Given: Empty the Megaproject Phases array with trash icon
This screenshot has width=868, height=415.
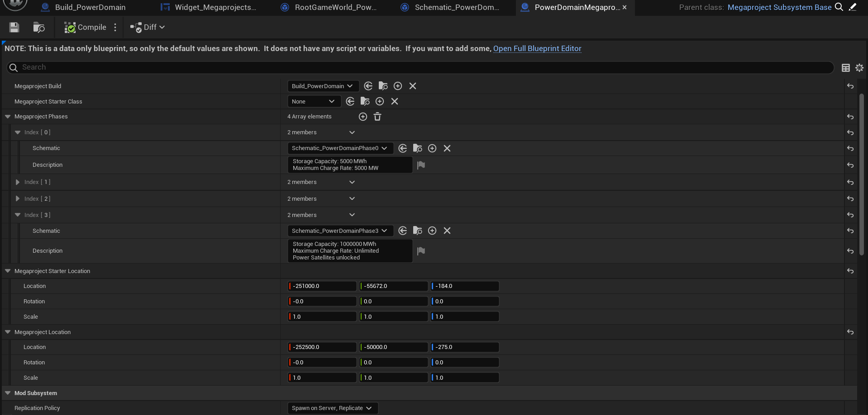Looking at the screenshot, I should point(377,117).
